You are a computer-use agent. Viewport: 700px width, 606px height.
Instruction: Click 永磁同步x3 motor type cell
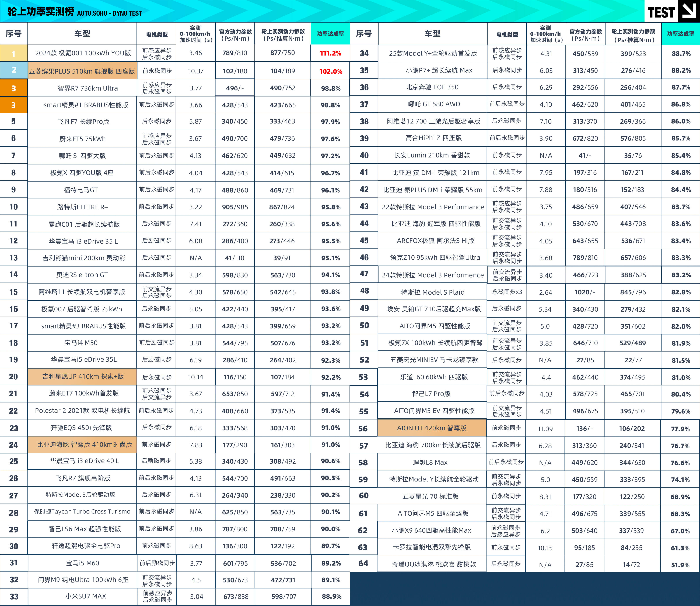coord(507,291)
